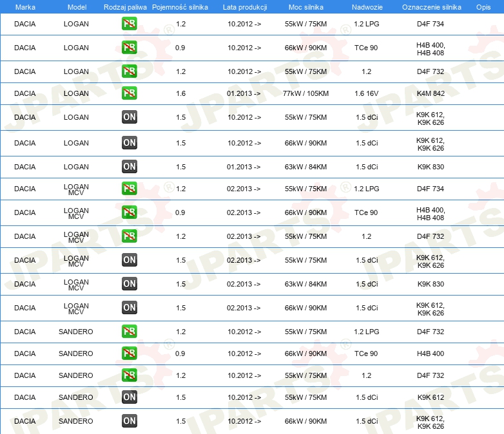
Task: Click 1.2 LPG in the Sandero row
Action: click(x=367, y=332)
